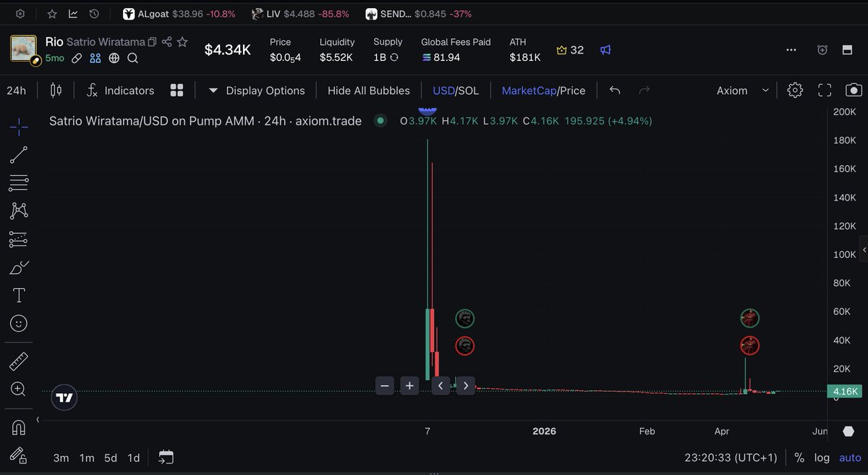Click the TradingView logo on the chart

pos(64,398)
